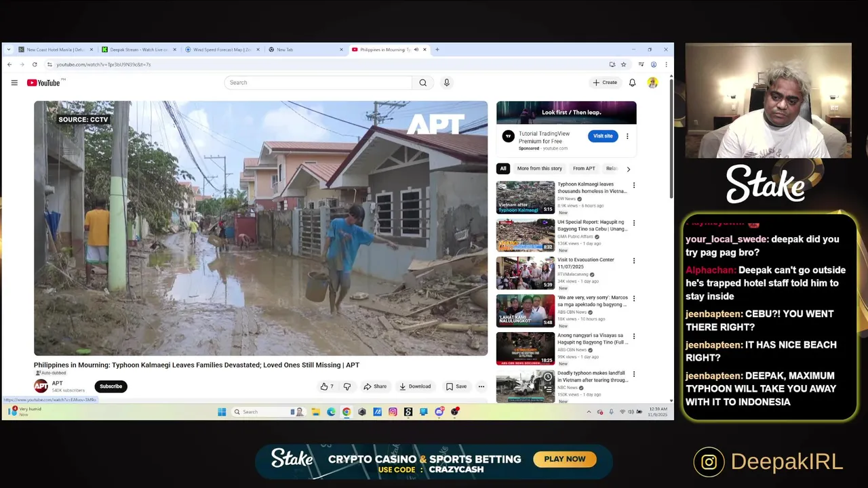Open the YouTube account avatar menu
Screen dimensions: 868x488
(x=652, y=83)
